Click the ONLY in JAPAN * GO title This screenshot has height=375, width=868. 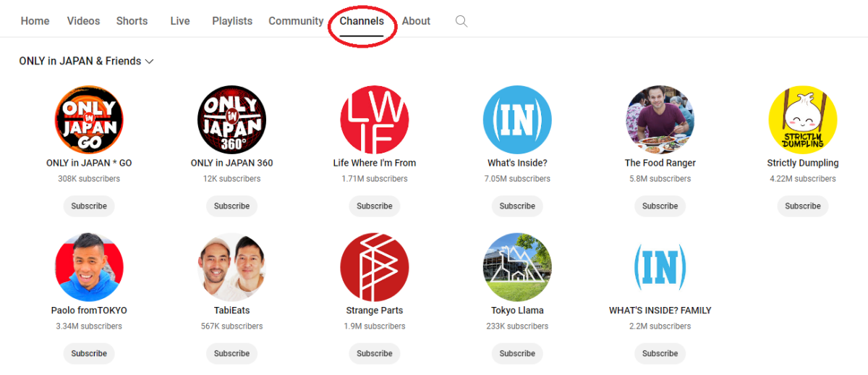(89, 163)
